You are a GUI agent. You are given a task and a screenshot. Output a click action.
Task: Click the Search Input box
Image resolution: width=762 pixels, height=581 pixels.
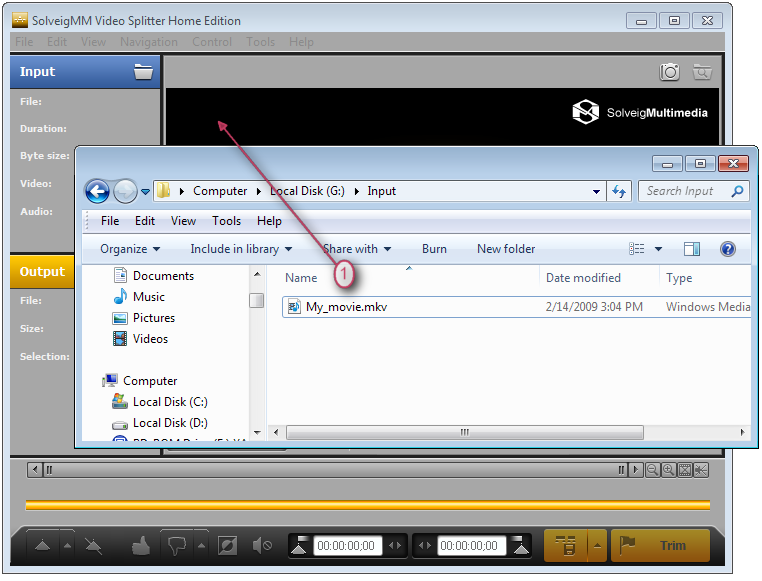point(693,191)
